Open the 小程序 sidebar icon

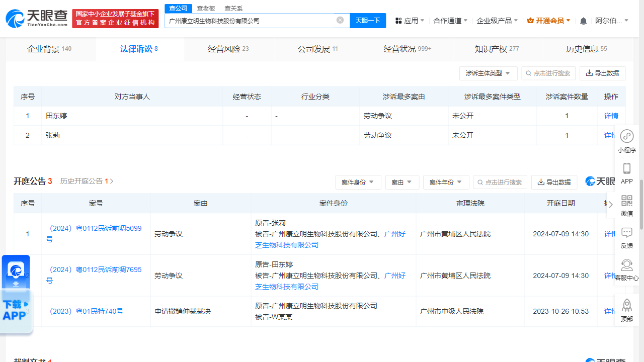pos(626,136)
